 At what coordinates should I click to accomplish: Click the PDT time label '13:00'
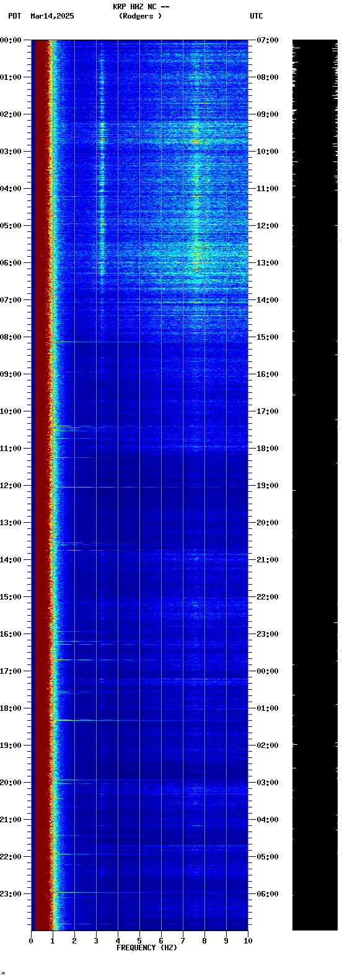tap(11, 523)
